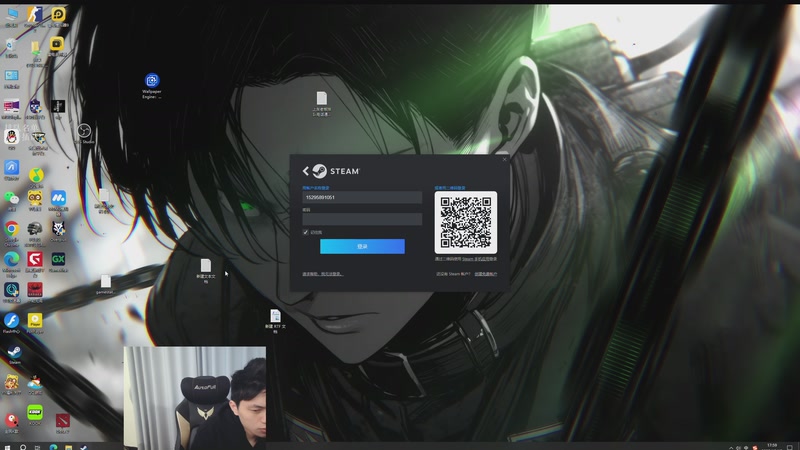Open the QQ penguin desktop icon

pyautogui.click(x=11, y=139)
